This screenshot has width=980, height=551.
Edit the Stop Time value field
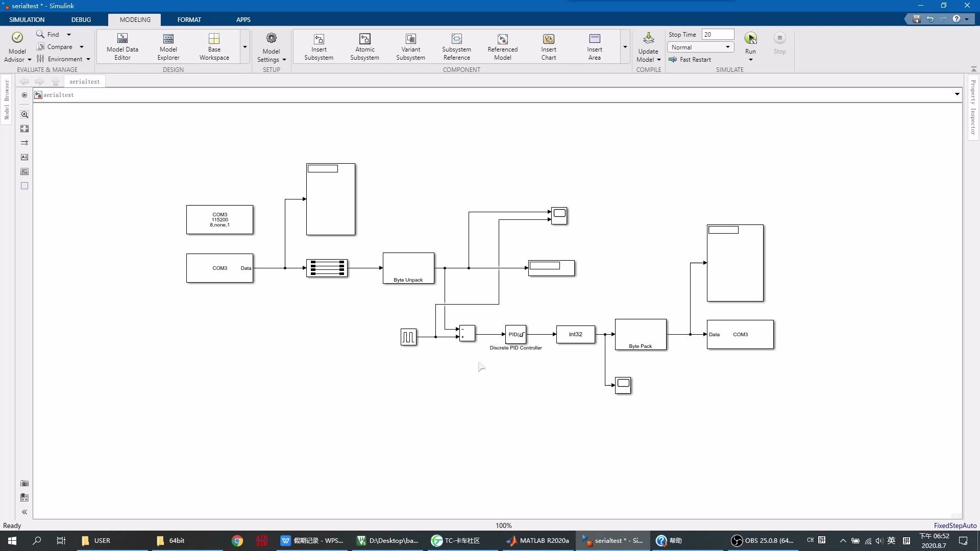pos(717,34)
